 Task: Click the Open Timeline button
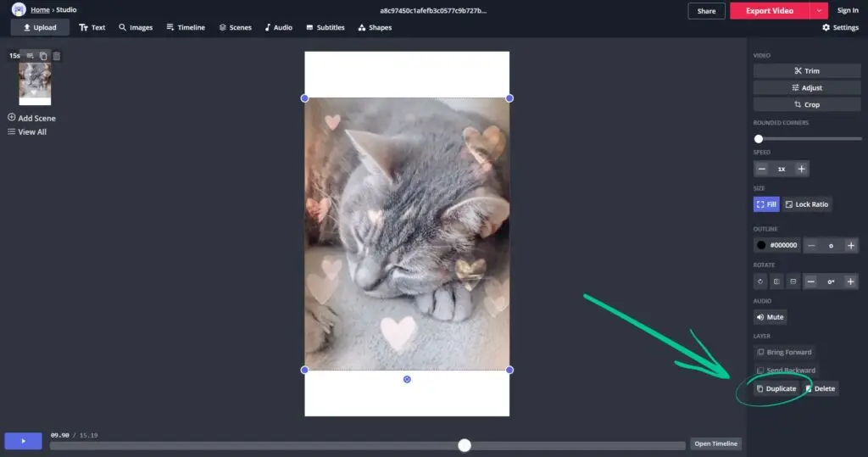[715, 443]
